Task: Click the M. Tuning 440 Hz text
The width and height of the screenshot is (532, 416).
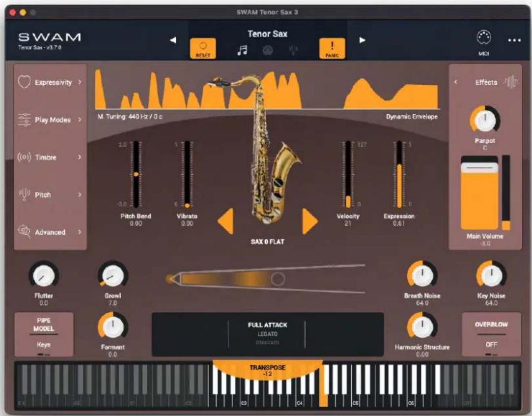Action: 130,116
